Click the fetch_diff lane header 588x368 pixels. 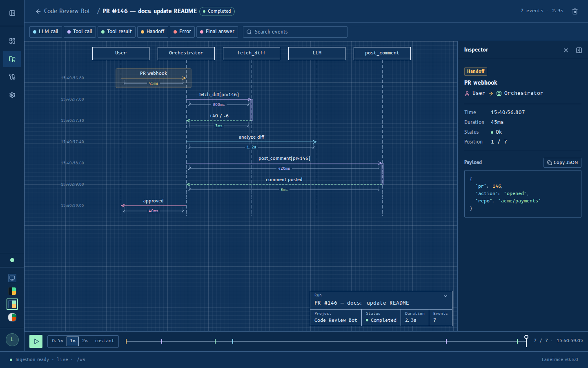tap(252, 53)
